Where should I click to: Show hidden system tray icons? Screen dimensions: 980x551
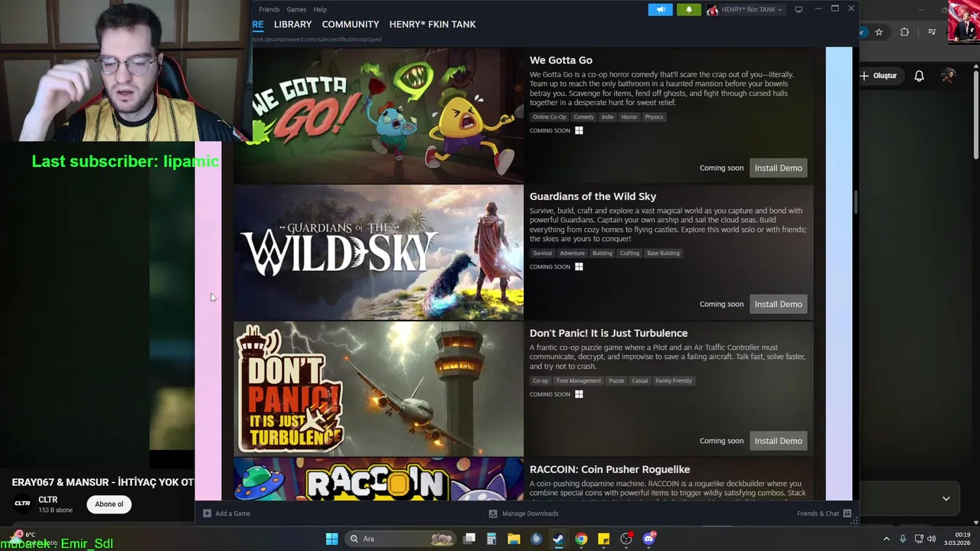pos(887,539)
